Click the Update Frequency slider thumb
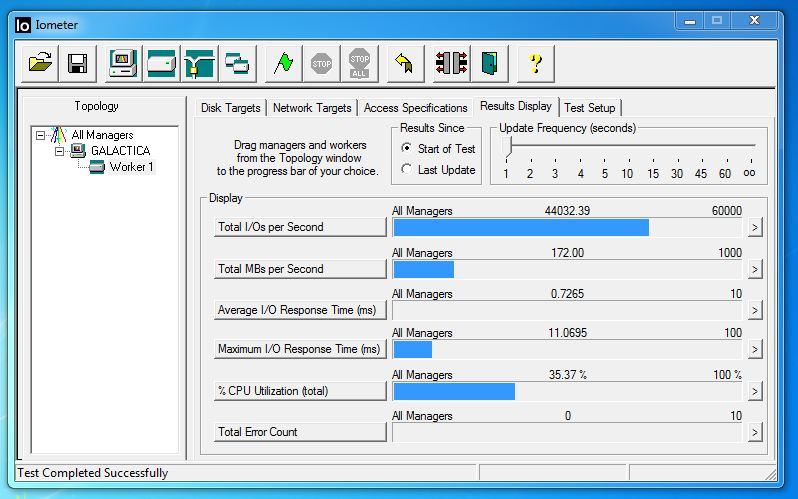This screenshot has width=798, height=499. coord(506,147)
